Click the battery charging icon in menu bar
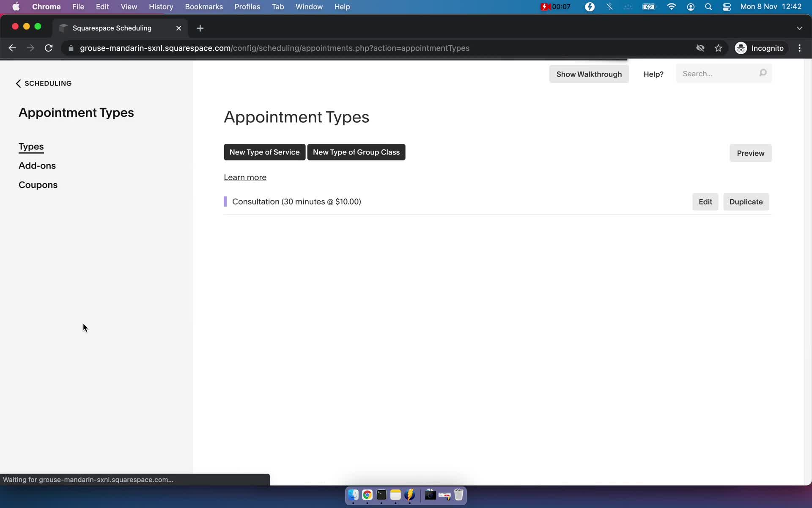This screenshot has width=812, height=508. coord(648,6)
